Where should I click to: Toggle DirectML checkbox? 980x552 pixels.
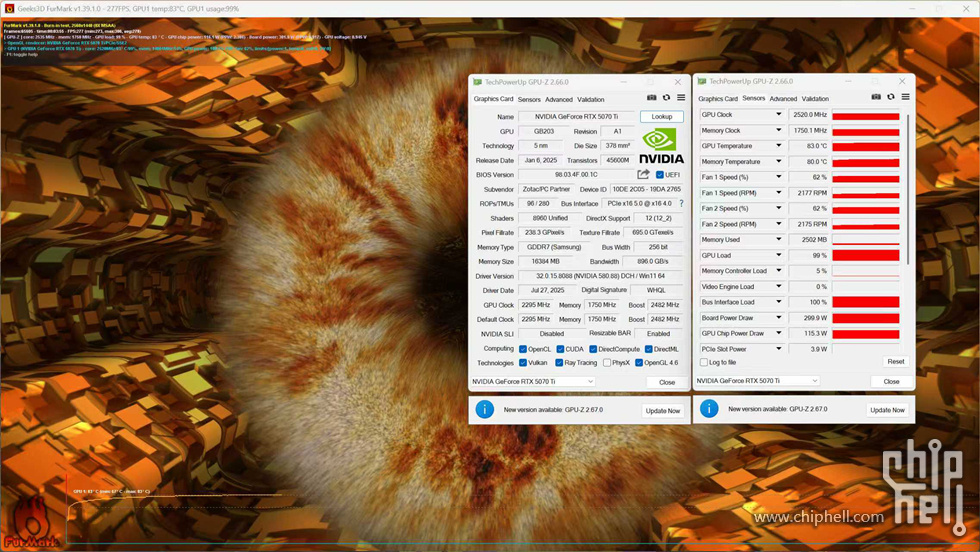point(648,349)
